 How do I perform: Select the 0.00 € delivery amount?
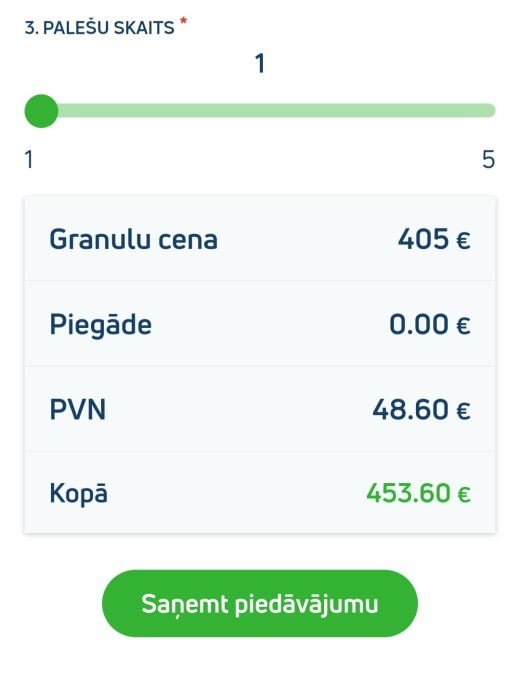click(430, 325)
